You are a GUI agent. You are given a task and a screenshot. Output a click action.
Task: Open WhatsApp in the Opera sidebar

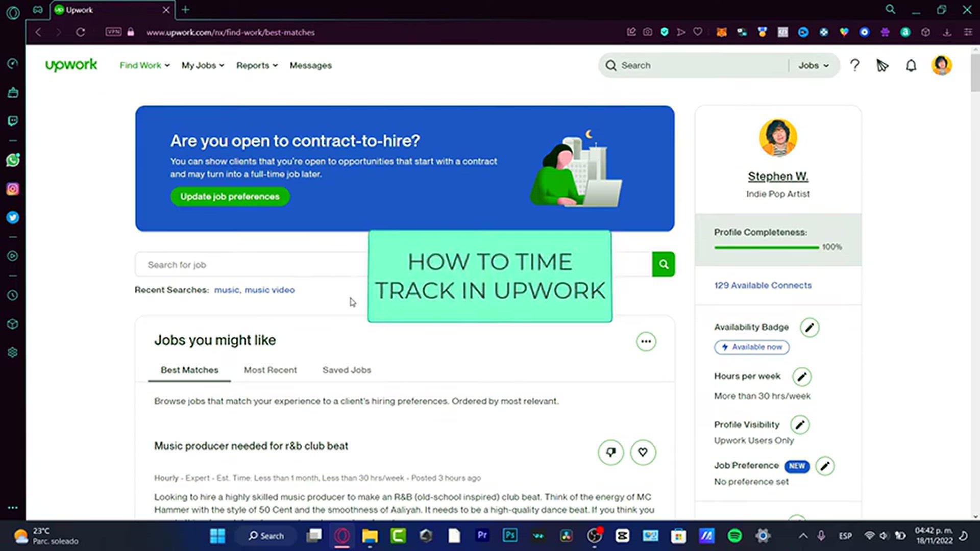point(13,160)
